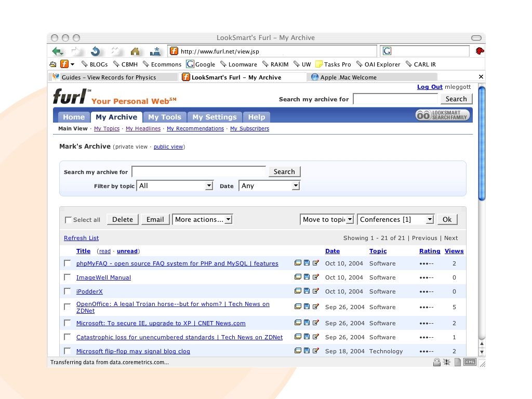Click the edit icon for phpMyFAQ row
This screenshot has width=532, height=399.
(x=315, y=262)
